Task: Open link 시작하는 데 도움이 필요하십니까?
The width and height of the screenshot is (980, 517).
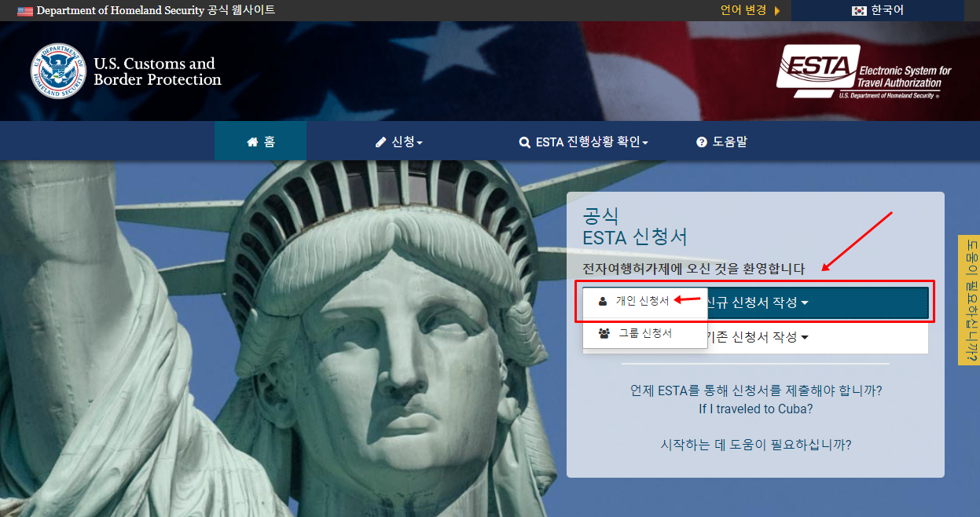Action: (755, 445)
